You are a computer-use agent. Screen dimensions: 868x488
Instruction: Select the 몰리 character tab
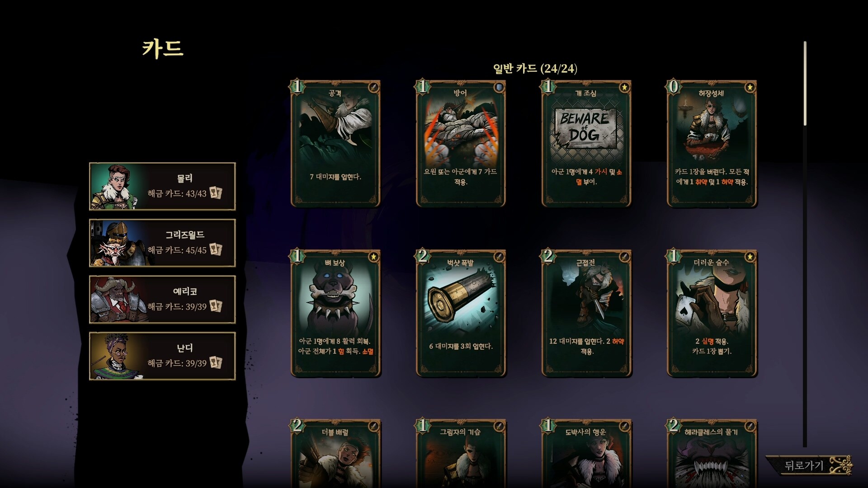[162, 187]
